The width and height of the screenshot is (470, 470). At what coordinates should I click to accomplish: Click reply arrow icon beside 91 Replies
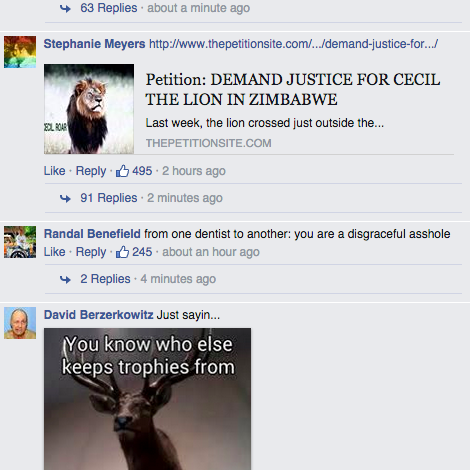65,199
